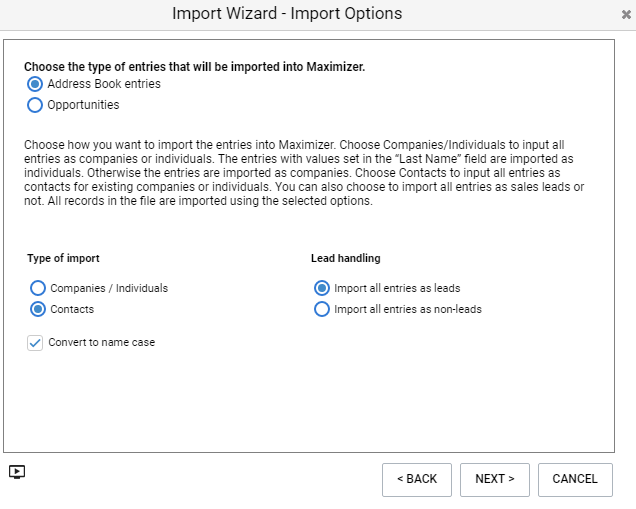Click the quoted "Last Name" text in description
Screen dimensions: 636x509
(428, 159)
